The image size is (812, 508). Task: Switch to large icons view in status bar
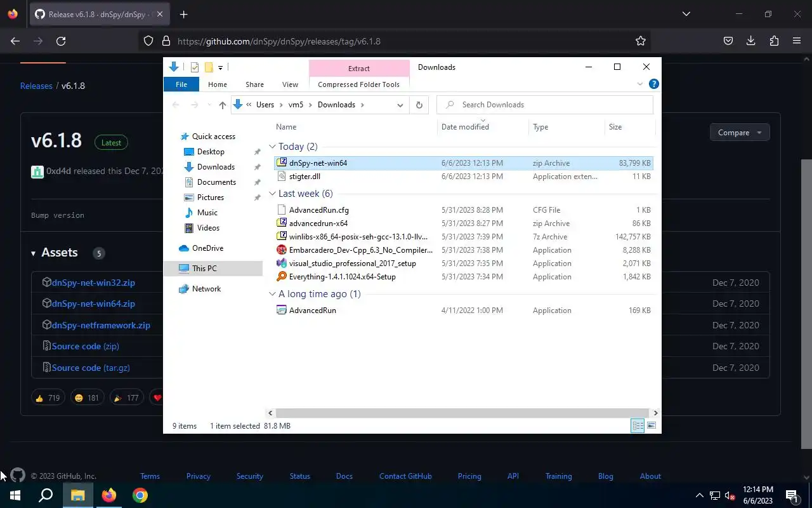652,426
